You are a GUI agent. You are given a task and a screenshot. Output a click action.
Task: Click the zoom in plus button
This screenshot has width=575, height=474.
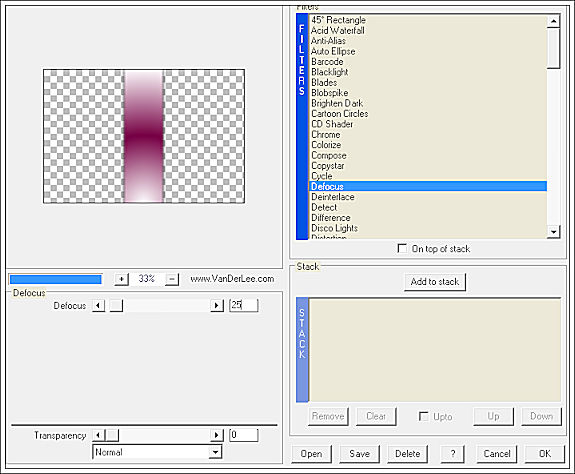coord(121,279)
